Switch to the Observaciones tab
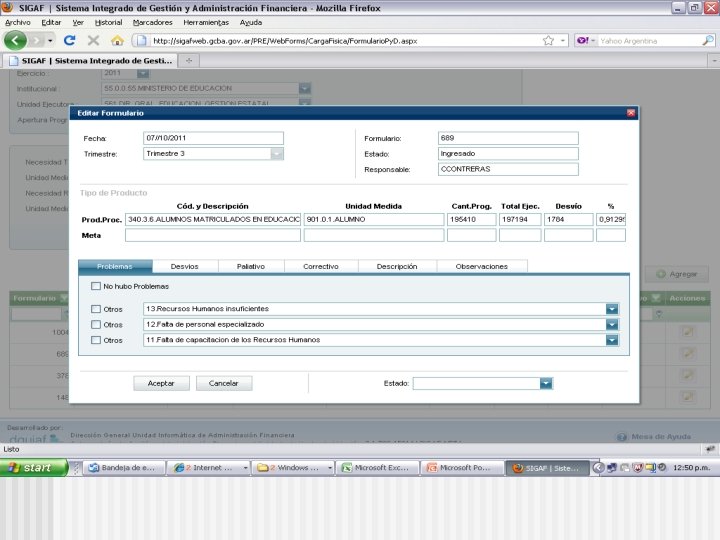Screen dimensions: 720x540 (x=482, y=266)
